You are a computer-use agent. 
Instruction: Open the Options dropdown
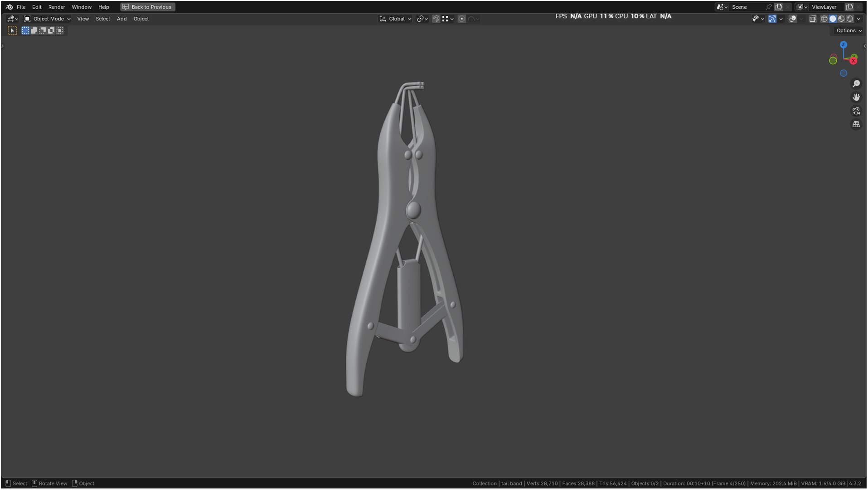[x=849, y=30]
